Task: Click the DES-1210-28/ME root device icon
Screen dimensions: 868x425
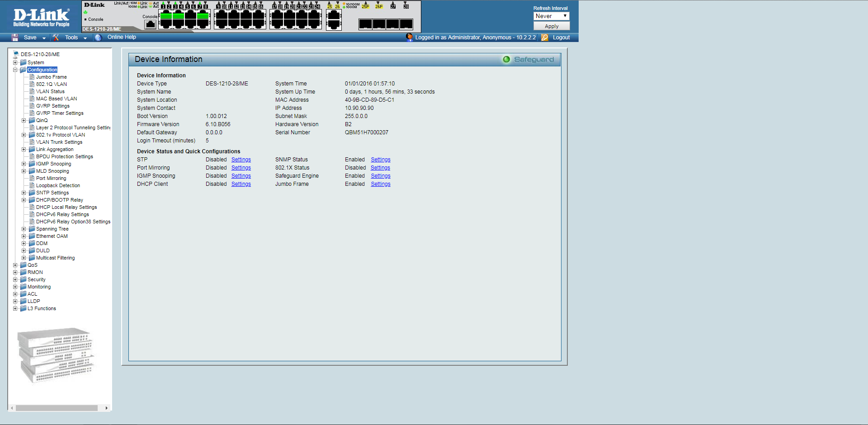Action: pyautogui.click(x=16, y=54)
